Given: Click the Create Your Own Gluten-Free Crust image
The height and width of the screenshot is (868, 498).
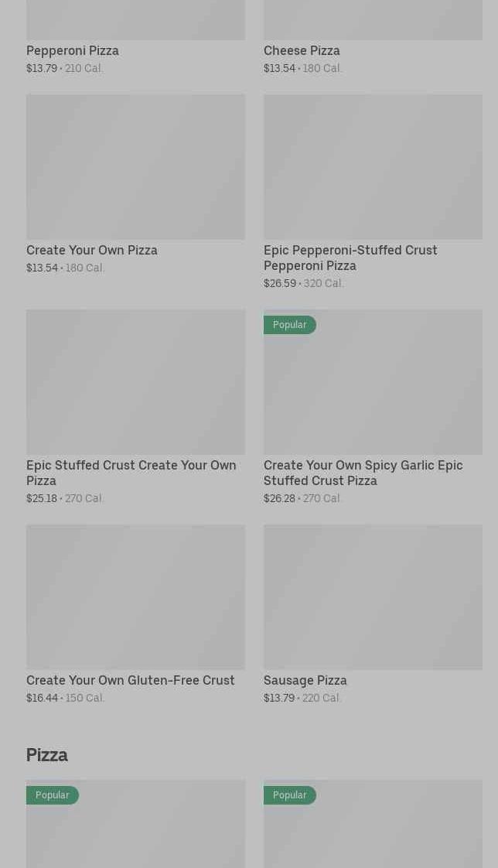Looking at the screenshot, I should point(135,597).
